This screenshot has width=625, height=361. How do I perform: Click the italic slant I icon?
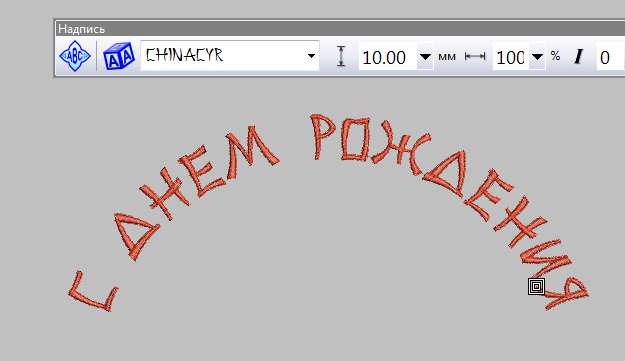[578, 57]
